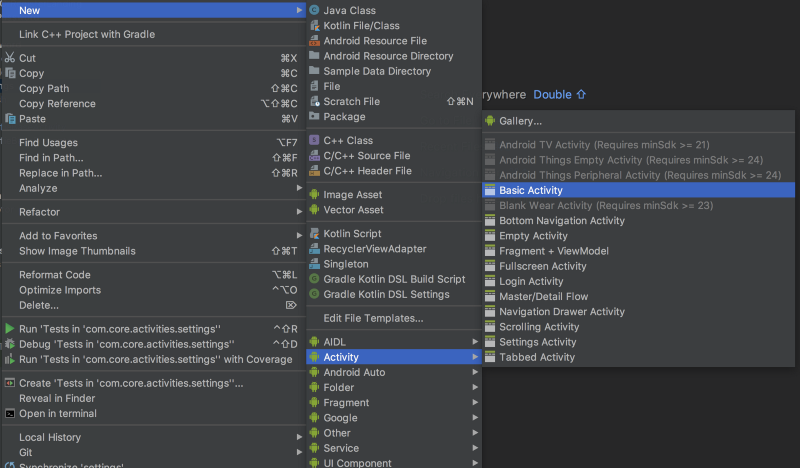
Task: Click the Sample Data Directory folder icon
Action: [x=314, y=71]
